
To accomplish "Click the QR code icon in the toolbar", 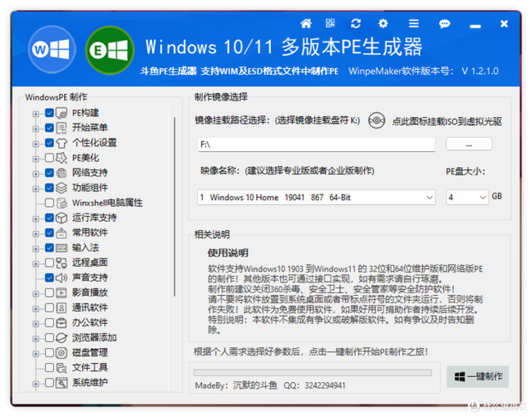I will (330, 23).
